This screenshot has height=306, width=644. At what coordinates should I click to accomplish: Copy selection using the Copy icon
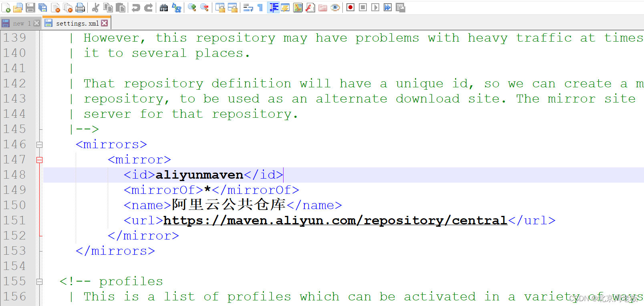[x=108, y=8]
